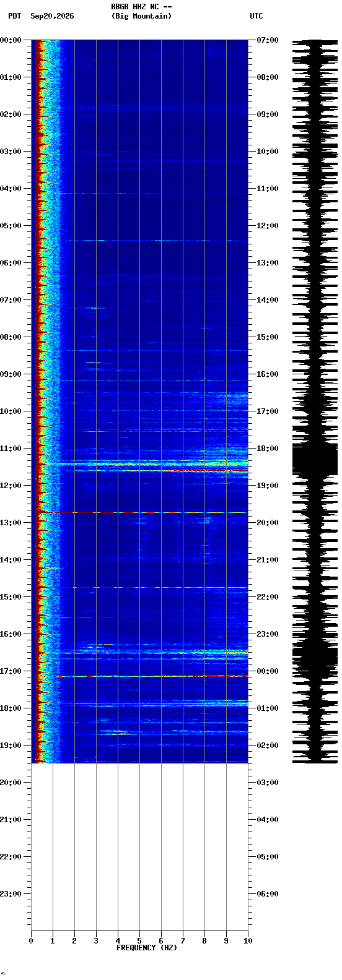This screenshot has width=342, height=980.
Task: Click the UTC timezone label
Action: tap(256, 16)
